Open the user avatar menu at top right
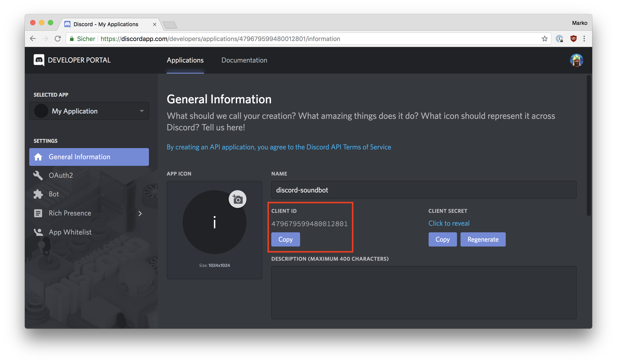Image resolution: width=617 pixels, height=364 pixels. point(576,60)
